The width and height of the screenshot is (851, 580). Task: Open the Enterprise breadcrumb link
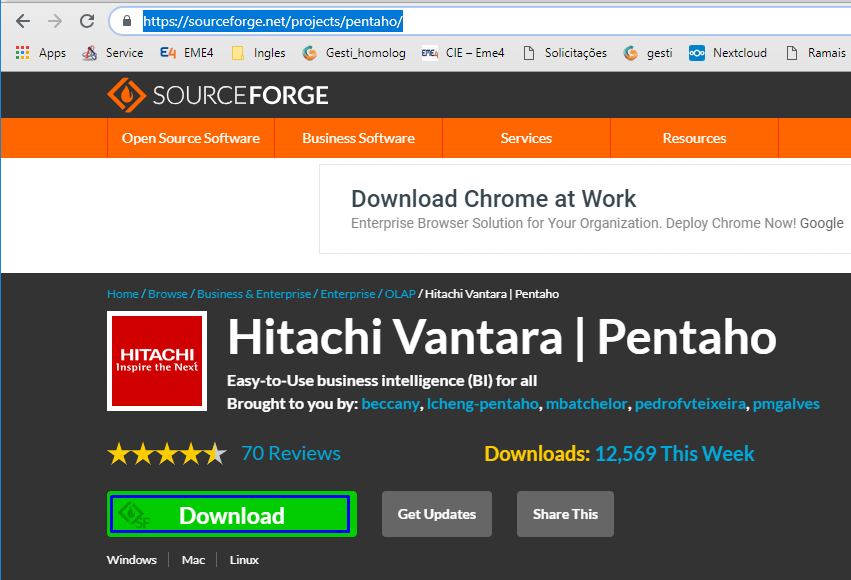(348, 294)
